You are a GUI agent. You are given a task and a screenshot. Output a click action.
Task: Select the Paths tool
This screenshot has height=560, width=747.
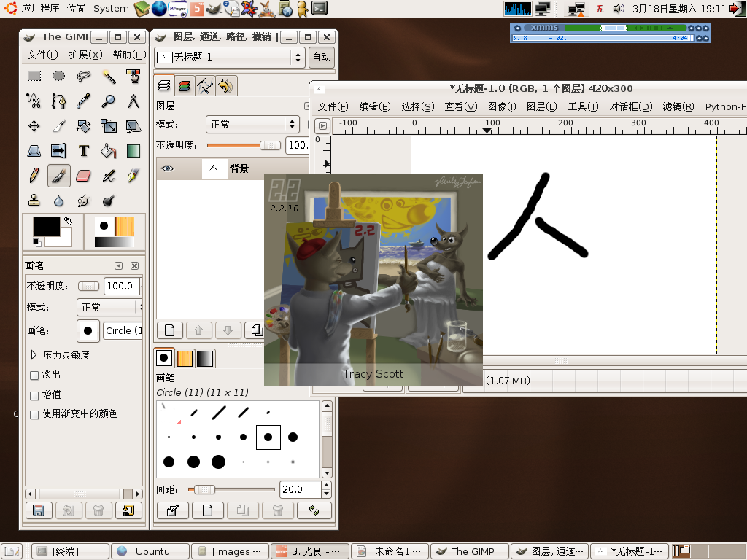(58, 101)
